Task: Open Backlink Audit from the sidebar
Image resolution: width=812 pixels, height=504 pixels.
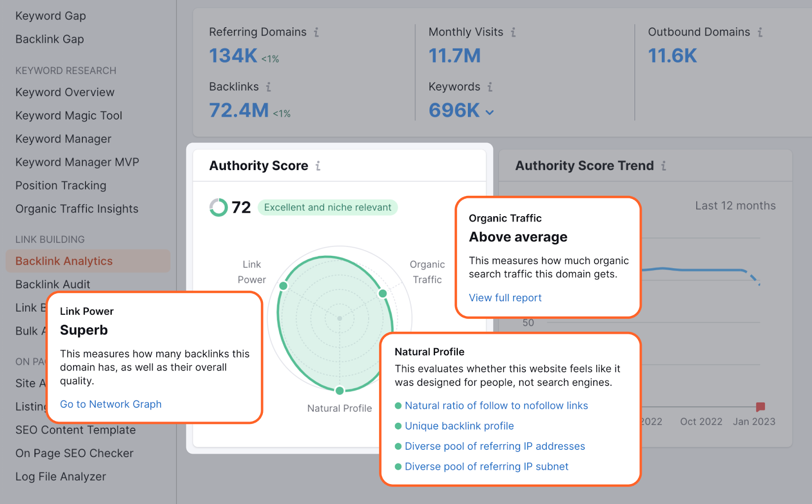Action: [52, 284]
